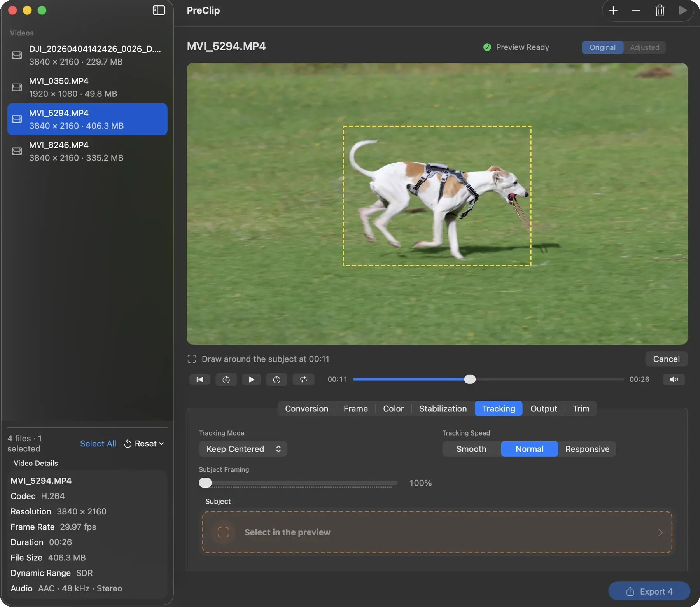
Task: Click the selection bracket icon near Draw around
Action: pos(192,359)
